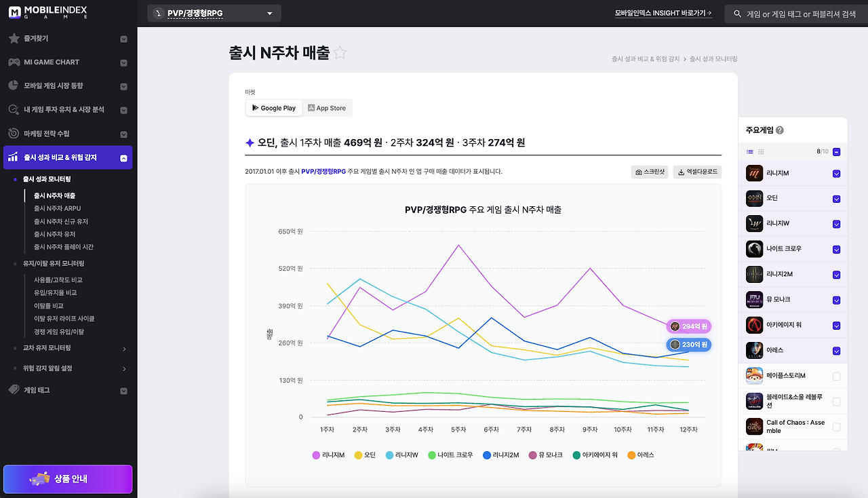This screenshot has height=498, width=868.
Task: Open the PVP/경쟁형RPG genre dropdown
Action: [214, 13]
